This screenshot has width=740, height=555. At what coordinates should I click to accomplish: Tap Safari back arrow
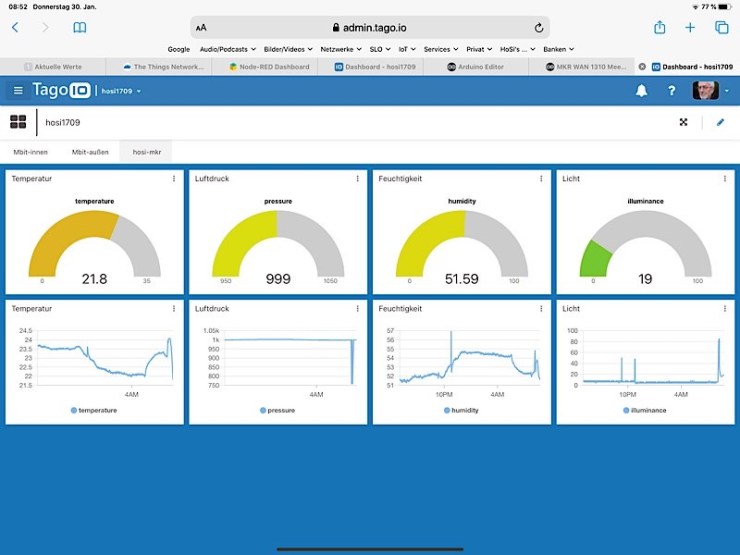coord(15,27)
